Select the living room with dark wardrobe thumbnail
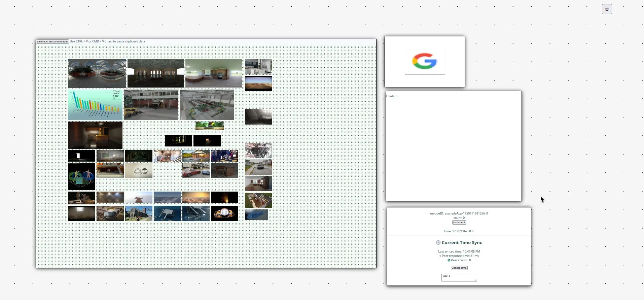The width and height of the screenshot is (644, 300). click(258, 184)
